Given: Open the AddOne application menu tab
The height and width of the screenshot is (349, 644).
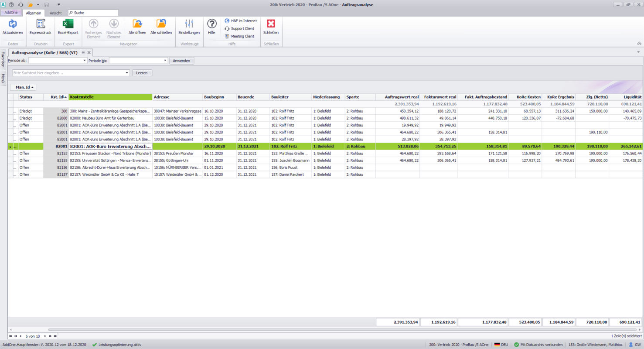Looking at the screenshot, I should pyautogui.click(x=11, y=13).
